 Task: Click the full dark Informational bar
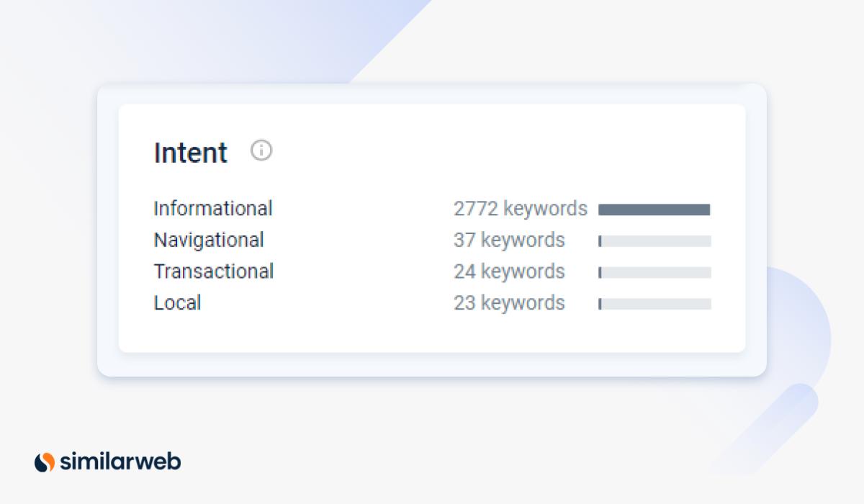click(654, 210)
